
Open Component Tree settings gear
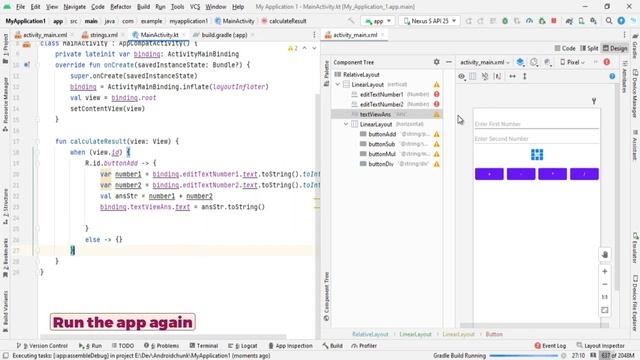[x=436, y=62]
